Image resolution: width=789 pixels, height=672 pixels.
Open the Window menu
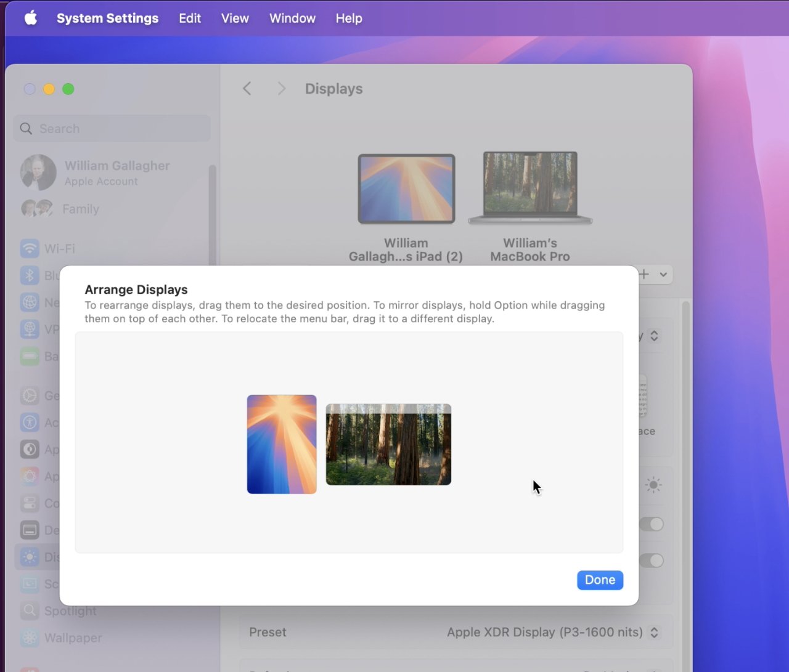pos(292,18)
